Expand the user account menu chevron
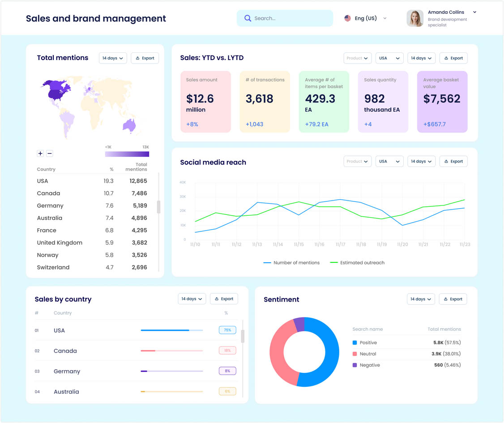 pos(474,13)
